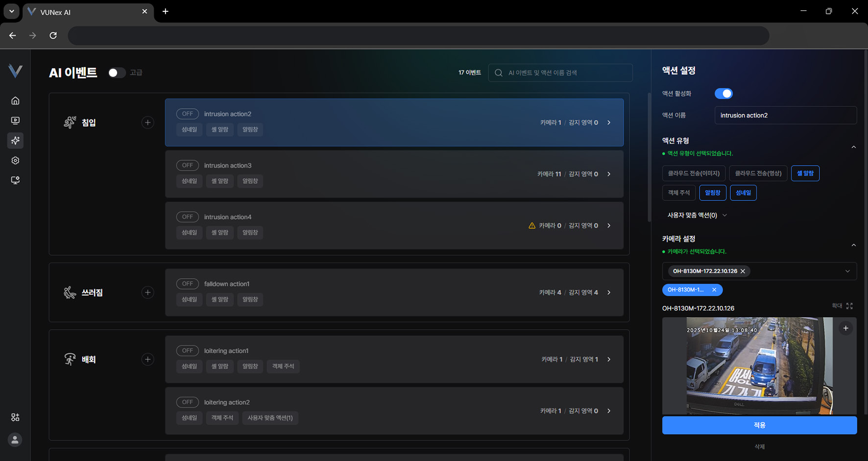Open the Home icon in sidebar
868x461 pixels.
[x=15, y=100]
